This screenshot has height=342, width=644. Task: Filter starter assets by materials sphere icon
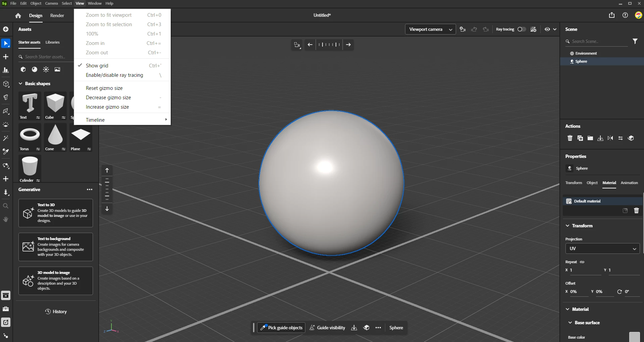click(x=35, y=69)
